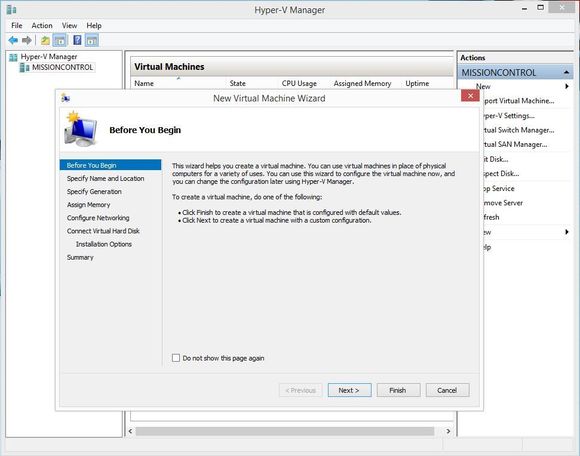This screenshot has height=456, width=580.
Task: Click the Hyper-V Manager root node icon
Action: pos(13,57)
